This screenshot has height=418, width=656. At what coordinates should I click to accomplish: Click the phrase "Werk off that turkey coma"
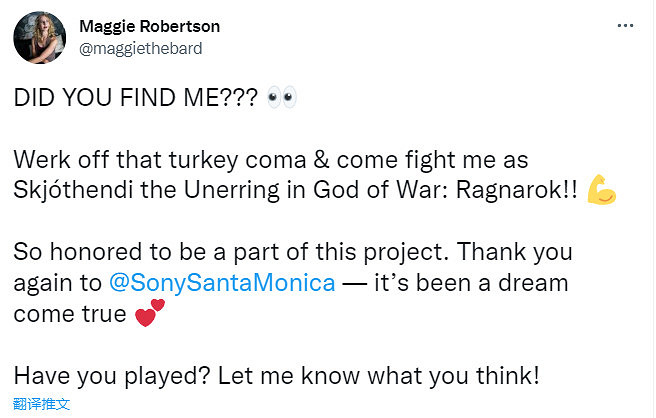[149, 160]
